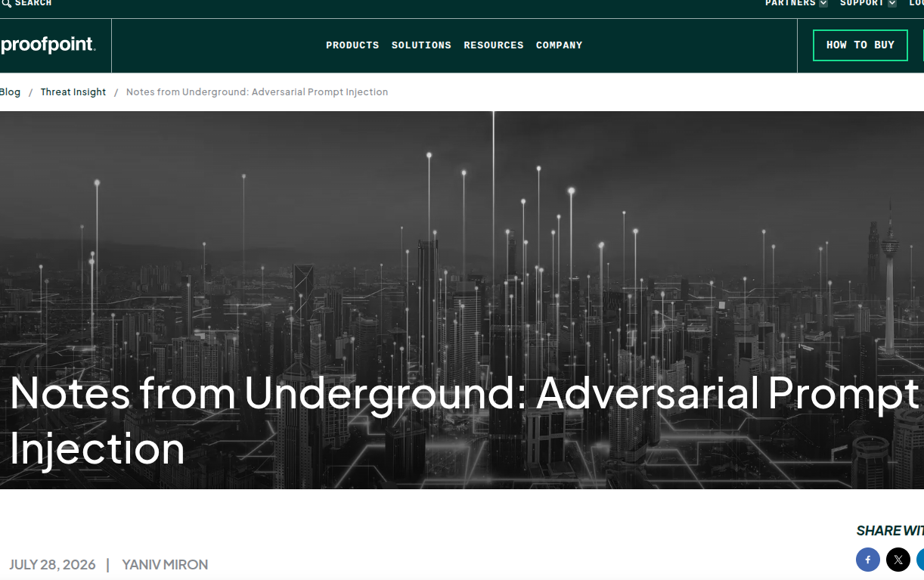The width and height of the screenshot is (924, 580).
Task: Click the article title heading
Action: pyautogui.click(x=464, y=420)
